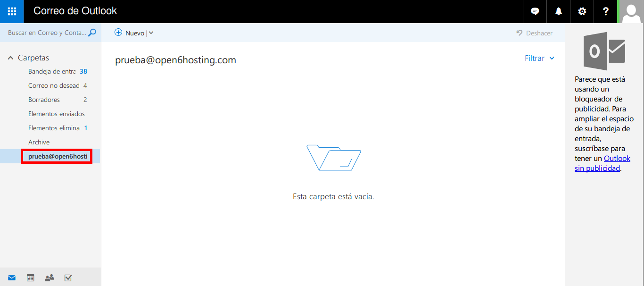Viewport: 644px width, 286px height.
Task: Click the Bandeja de entrada unread count 38
Action: click(83, 71)
